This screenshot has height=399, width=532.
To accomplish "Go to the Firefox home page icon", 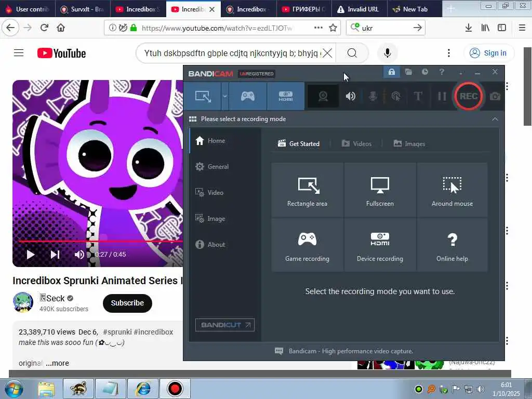I will [61, 28].
